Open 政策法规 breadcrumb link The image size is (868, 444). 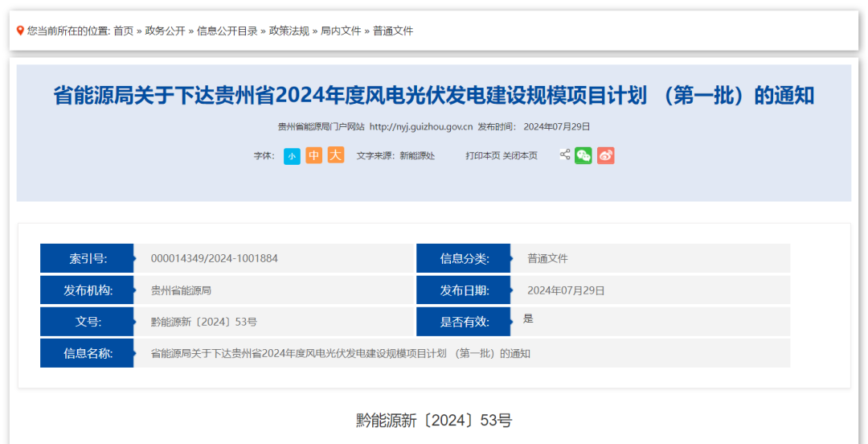point(289,31)
